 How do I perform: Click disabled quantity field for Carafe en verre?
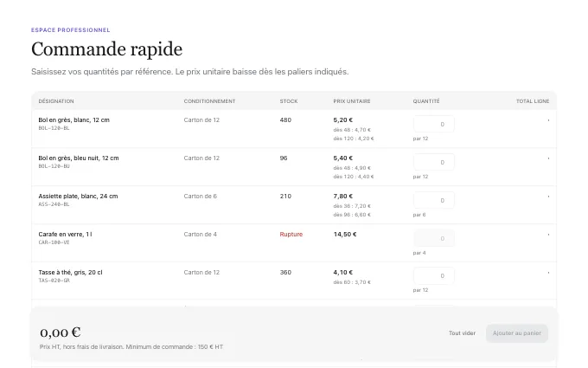pos(434,238)
